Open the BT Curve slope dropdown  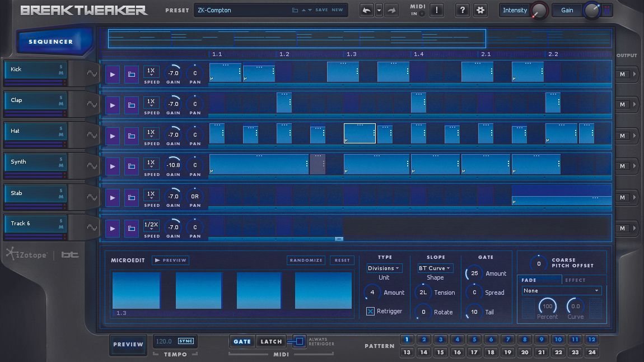point(435,268)
